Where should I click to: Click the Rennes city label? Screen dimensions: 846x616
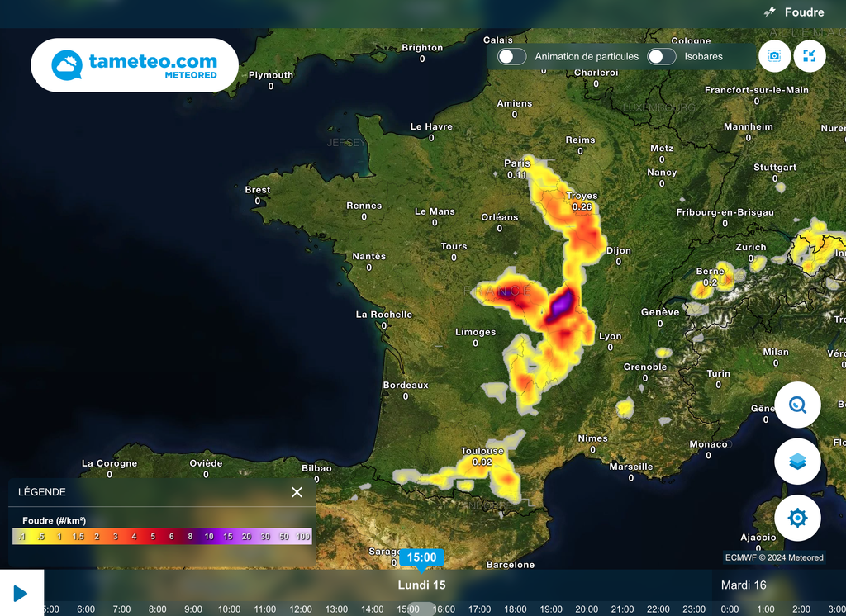click(364, 206)
